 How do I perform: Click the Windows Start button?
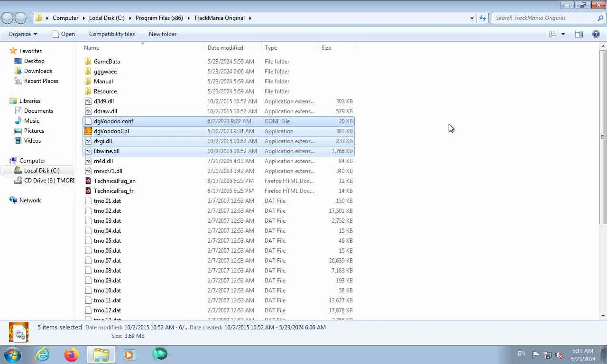pyautogui.click(x=13, y=354)
